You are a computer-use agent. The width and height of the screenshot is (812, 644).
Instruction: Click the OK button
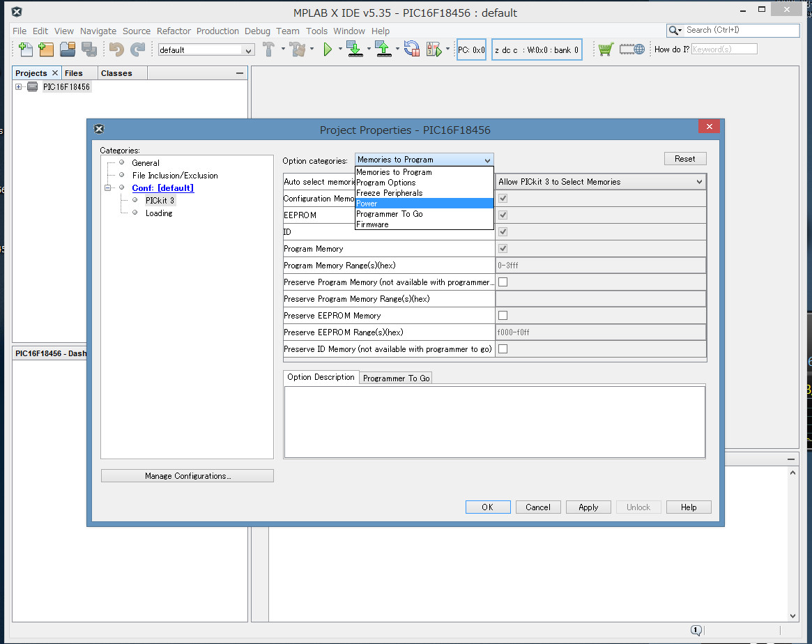coord(488,507)
